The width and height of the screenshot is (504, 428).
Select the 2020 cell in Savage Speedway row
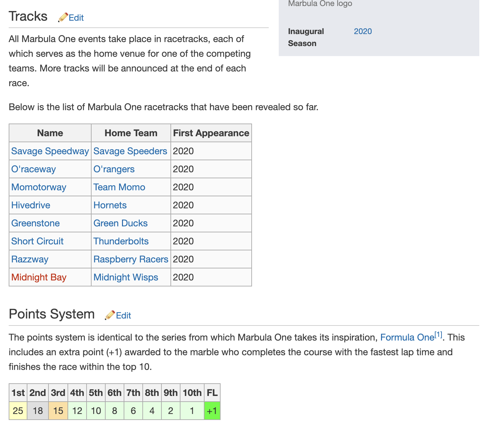pos(211,151)
